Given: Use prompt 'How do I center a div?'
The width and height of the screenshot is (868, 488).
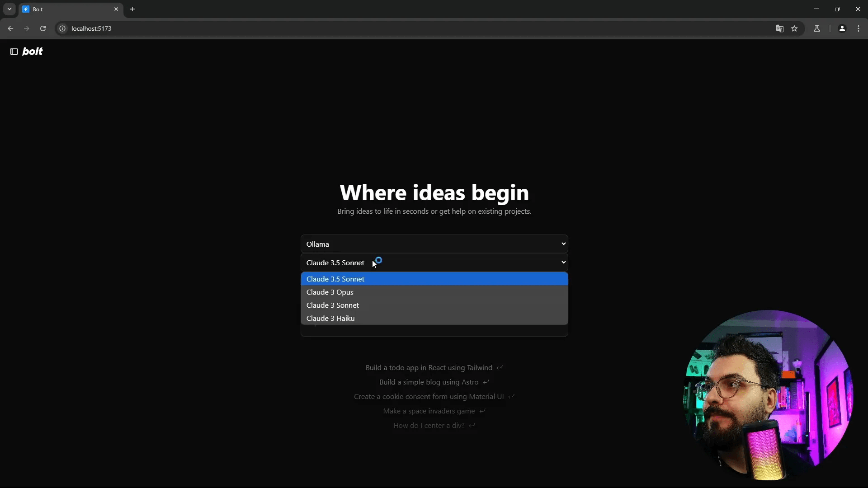Looking at the screenshot, I should [434, 426].
